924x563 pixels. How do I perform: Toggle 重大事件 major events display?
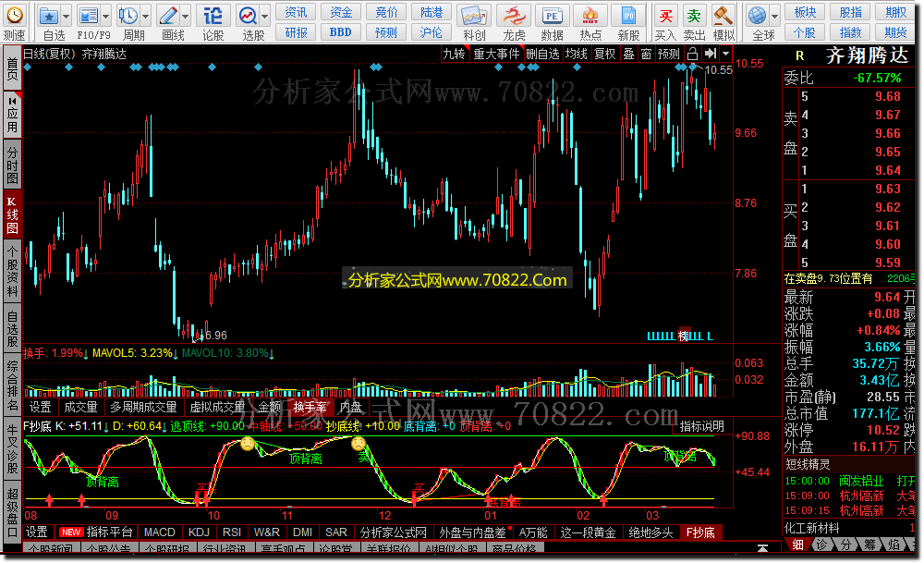click(x=497, y=55)
